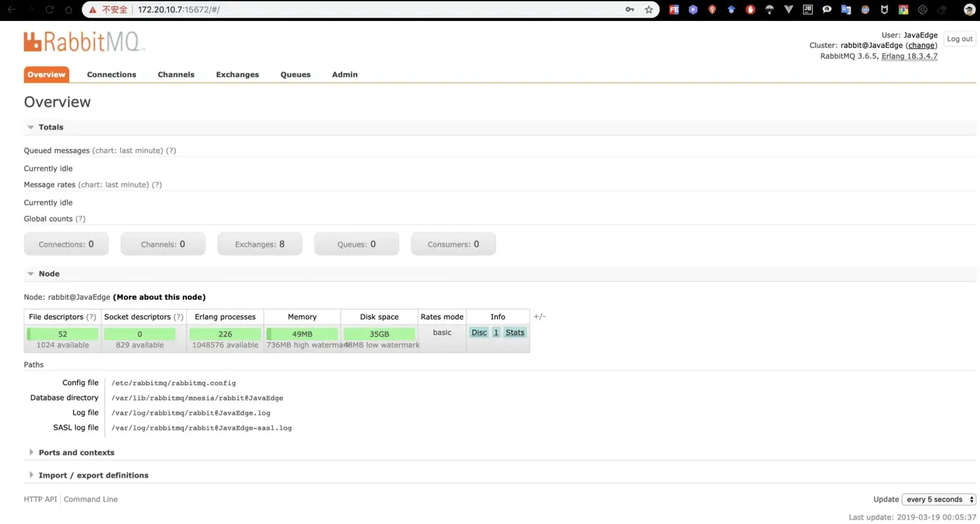Click the red map pin extension icon

(x=712, y=10)
